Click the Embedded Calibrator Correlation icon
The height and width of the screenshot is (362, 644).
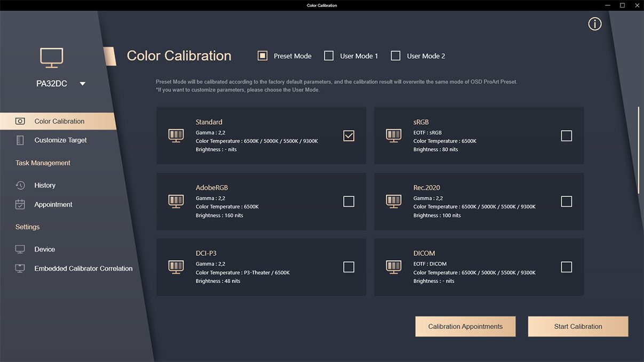20,268
